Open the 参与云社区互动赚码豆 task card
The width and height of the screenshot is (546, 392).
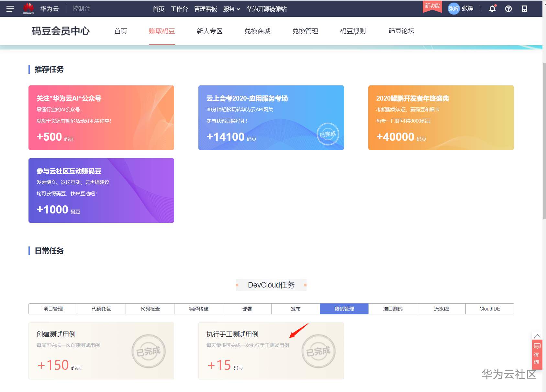pos(101,191)
